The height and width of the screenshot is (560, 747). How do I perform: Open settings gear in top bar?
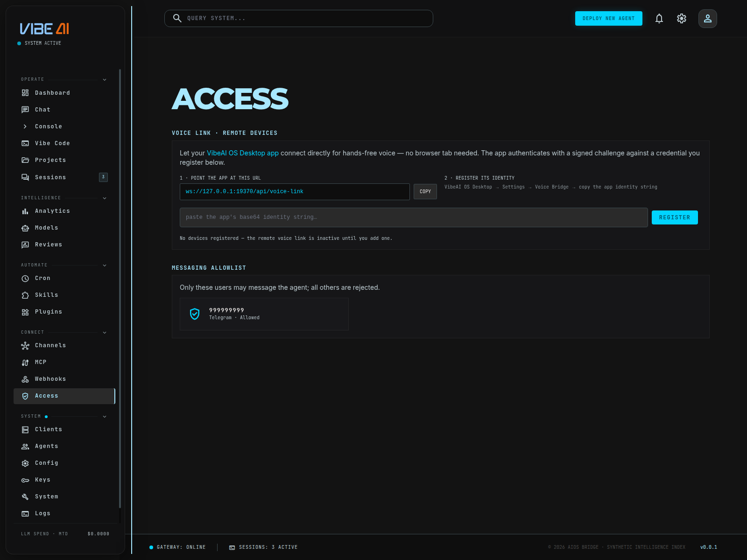point(682,19)
